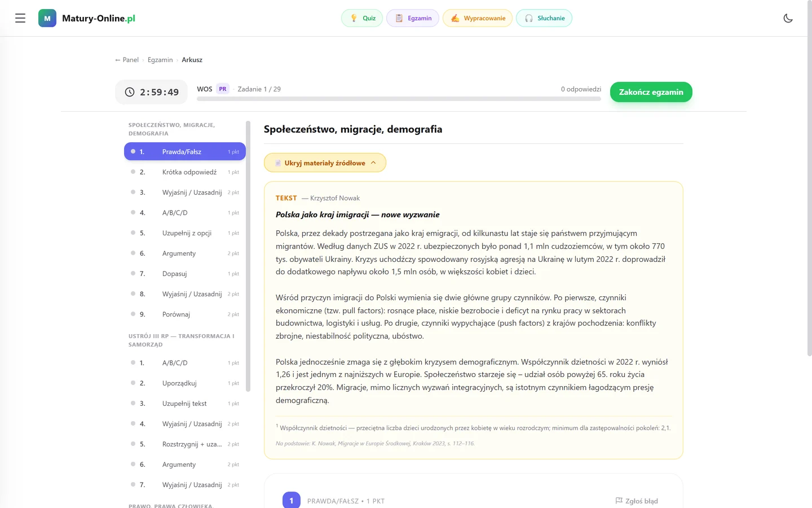This screenshot has width=812, height=508.
Task: Open task 5 Uzupełnij z opcji
Action: point(185,233)
